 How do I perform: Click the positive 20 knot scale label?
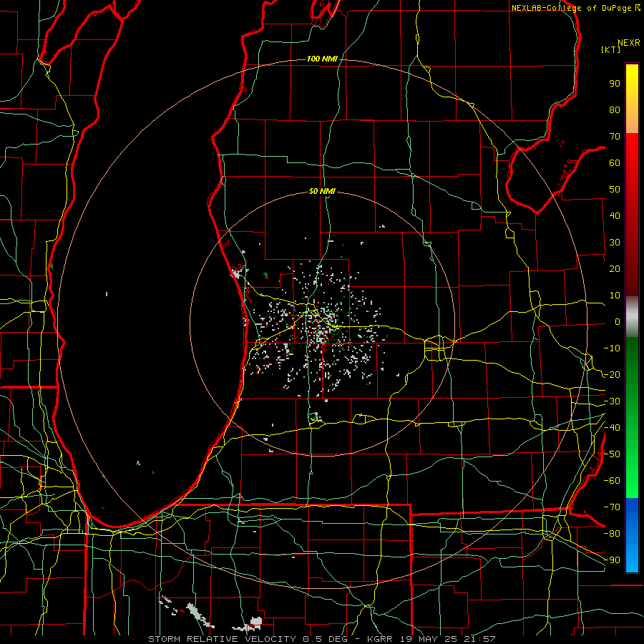tap(615, 268)
